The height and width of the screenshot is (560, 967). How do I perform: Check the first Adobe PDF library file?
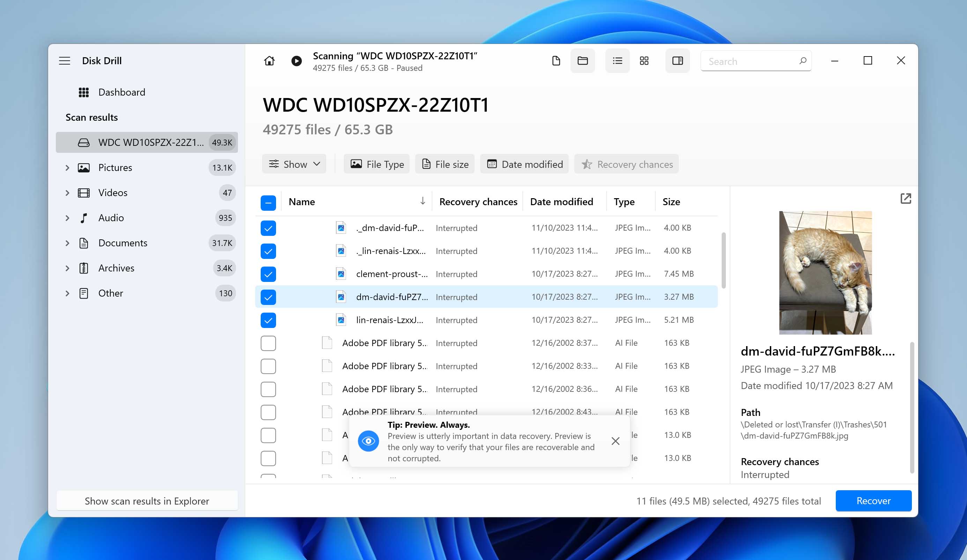[268, 343]
